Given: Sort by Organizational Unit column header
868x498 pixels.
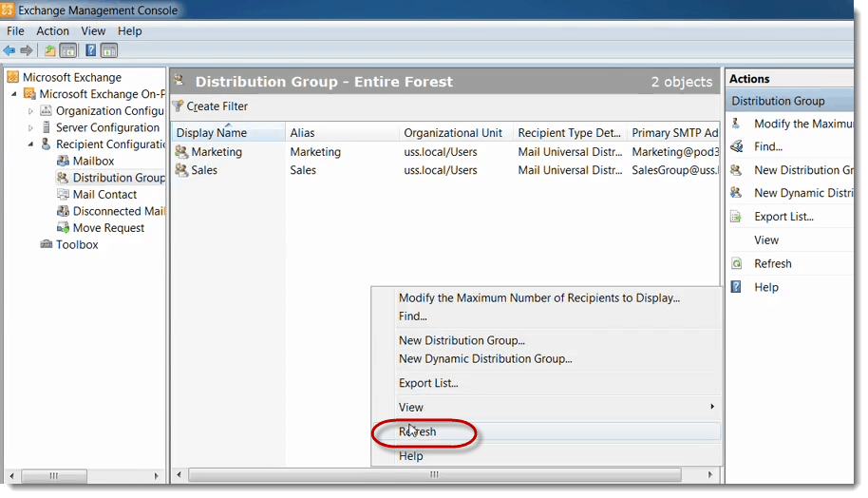Looking at the screenshot, I should [x=456, y=133].
